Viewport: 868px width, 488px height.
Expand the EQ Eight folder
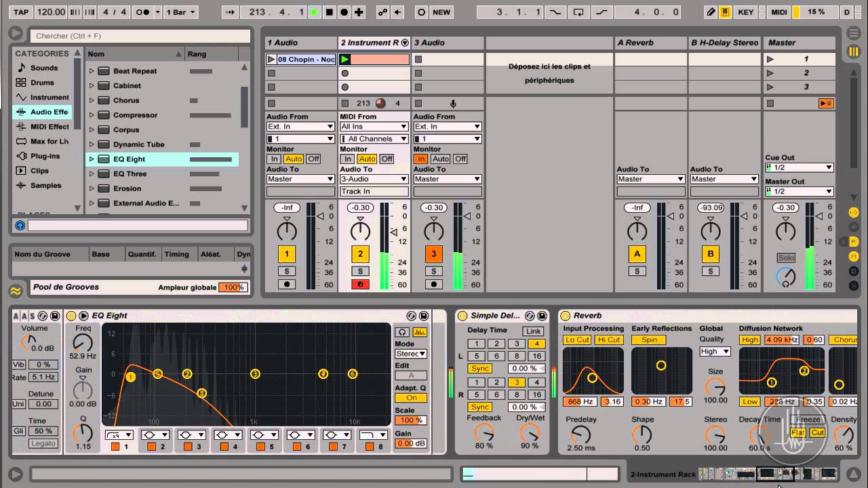(x=92, y=159)
